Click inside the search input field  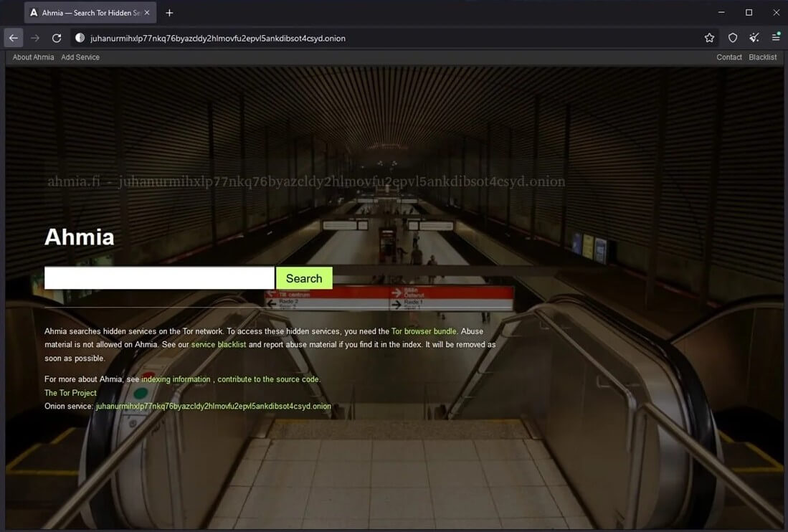158,277
